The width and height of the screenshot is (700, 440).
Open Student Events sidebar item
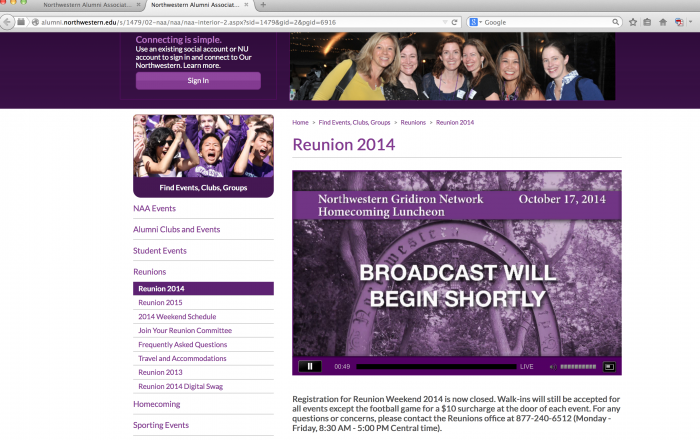pos(160,251)
